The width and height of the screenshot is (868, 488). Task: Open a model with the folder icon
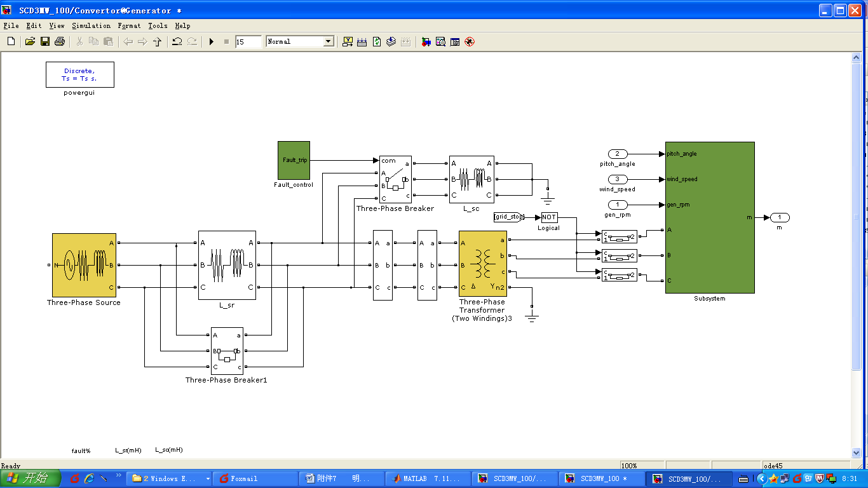[x=29, y=41]
